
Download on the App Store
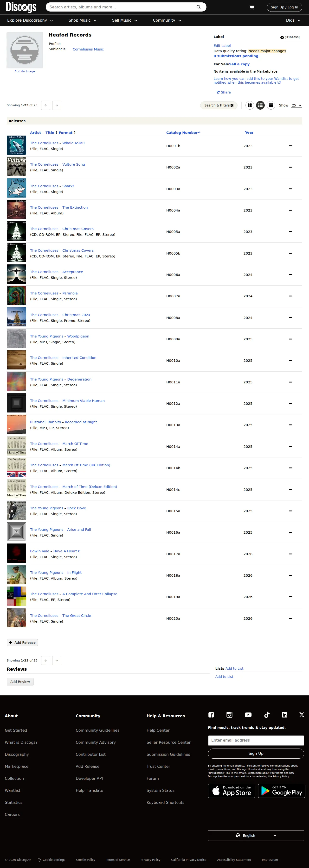click(x=232, y=791)
